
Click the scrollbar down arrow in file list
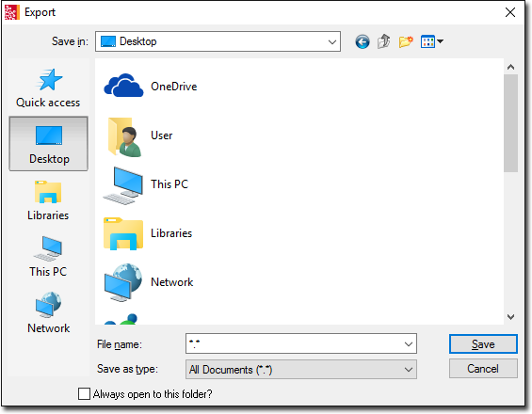(x=510, y=317)
